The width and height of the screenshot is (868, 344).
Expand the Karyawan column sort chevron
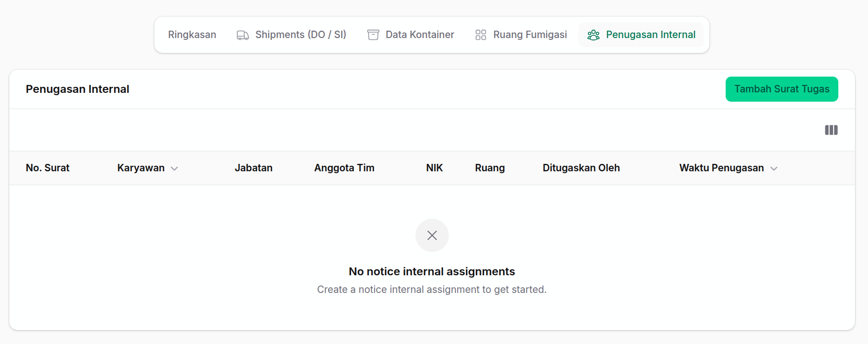click(x=174, y=169)
